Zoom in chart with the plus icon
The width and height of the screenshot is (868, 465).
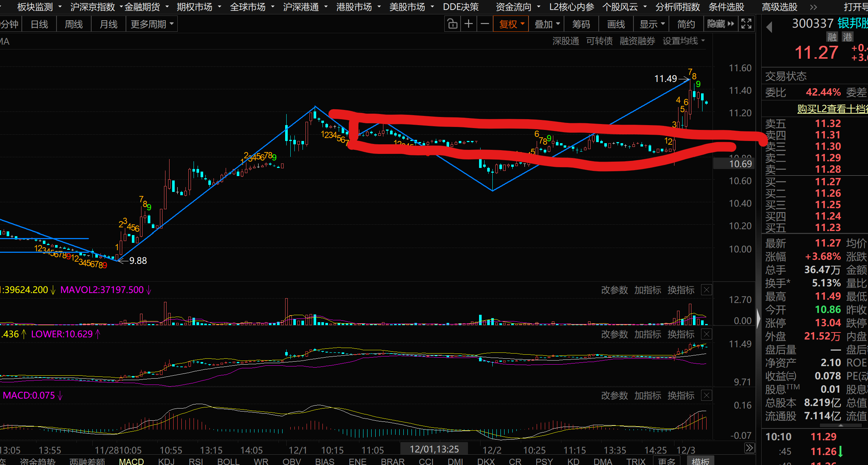tap(468, 24)
